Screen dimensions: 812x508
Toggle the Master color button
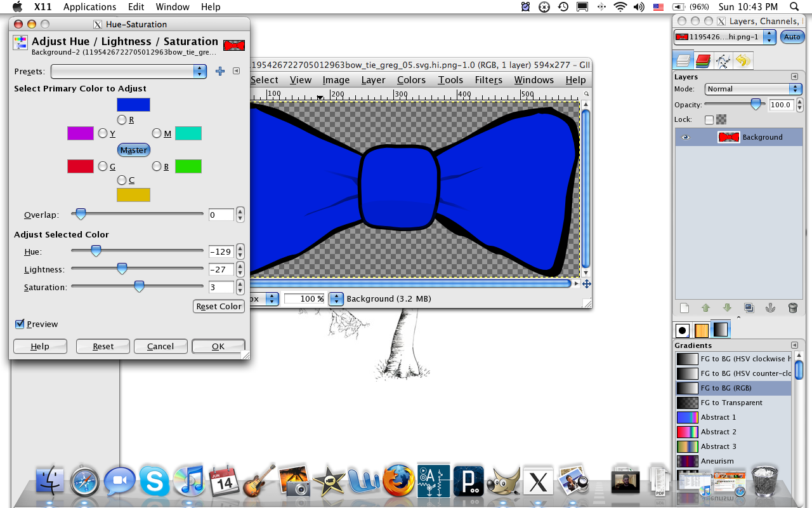tap(134, 150)
